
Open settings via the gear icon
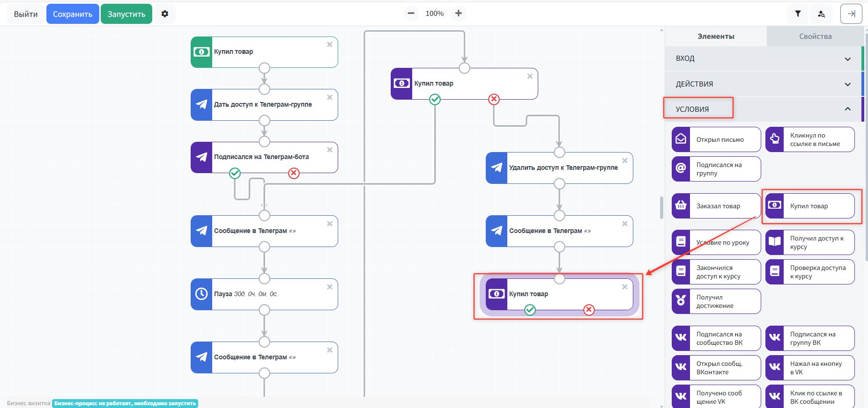click(164, 14)
